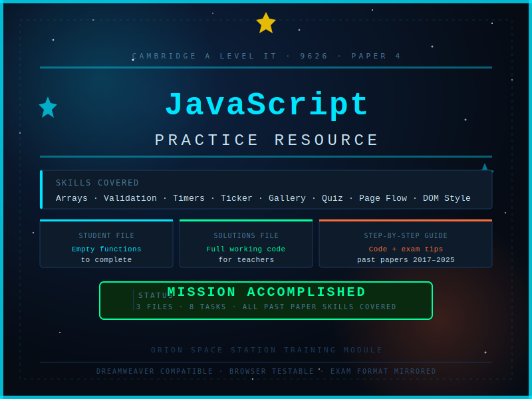Open the "Arrays" skill entry
This screenshot has width=532, height=399.
pos(71,198)
